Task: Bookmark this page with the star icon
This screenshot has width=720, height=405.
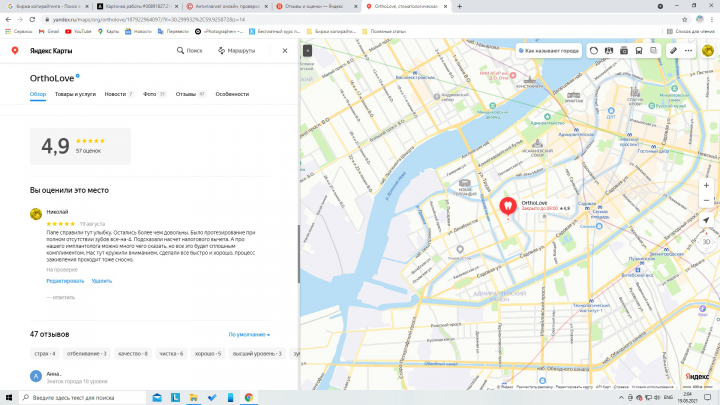Action: [x=685, y=19]
